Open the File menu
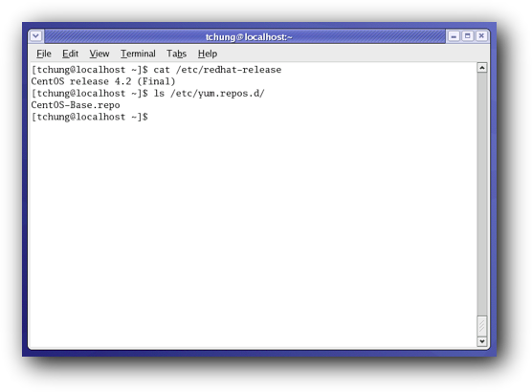The height and width of the screenshot is (392, 532). [x=44, y=54]
